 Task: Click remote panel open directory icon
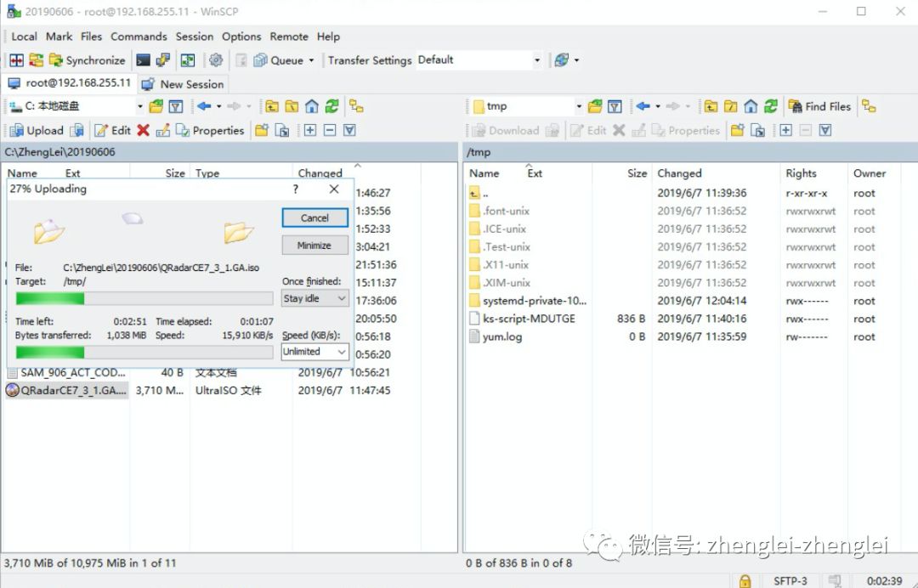(x=595, y=106)
